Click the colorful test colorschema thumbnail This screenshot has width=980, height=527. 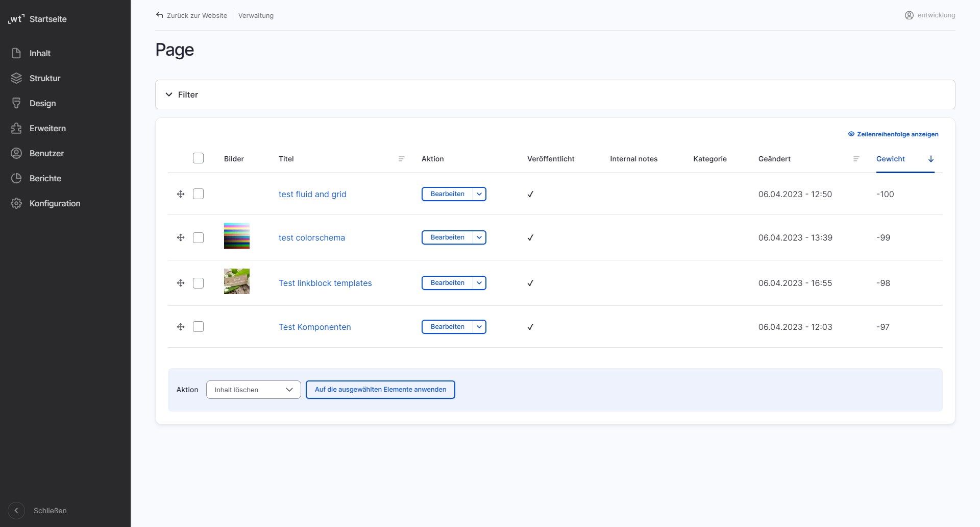(236, 236)
